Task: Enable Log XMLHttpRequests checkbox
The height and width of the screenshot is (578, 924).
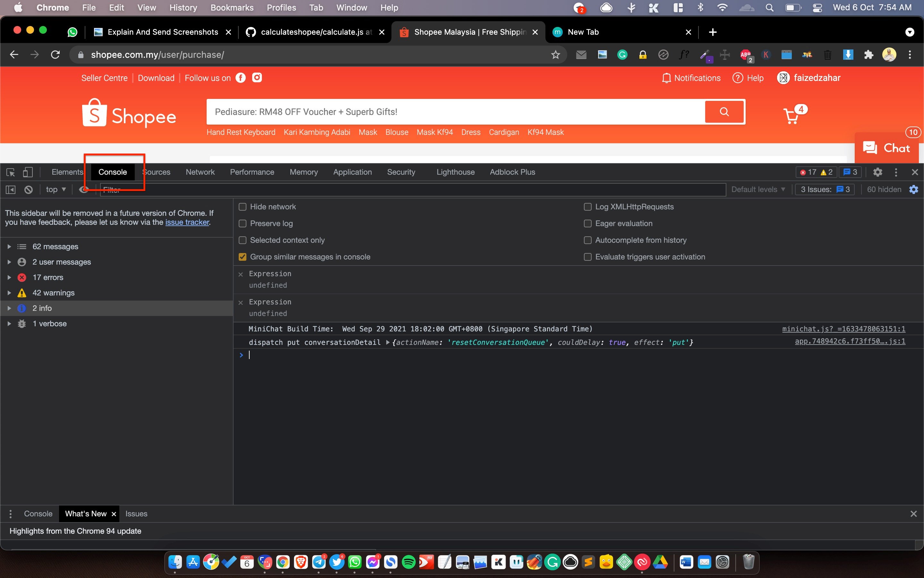Action: tap(588, 207)
